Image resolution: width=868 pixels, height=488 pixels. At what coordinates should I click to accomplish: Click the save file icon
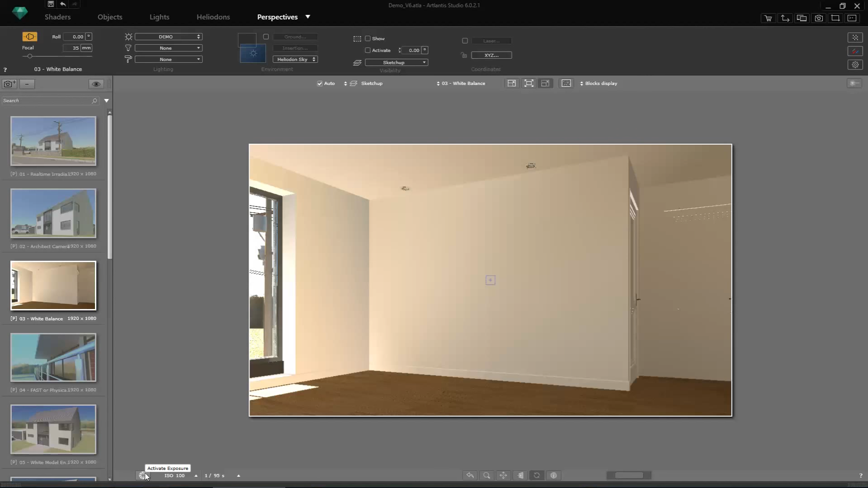coord(51,4)
